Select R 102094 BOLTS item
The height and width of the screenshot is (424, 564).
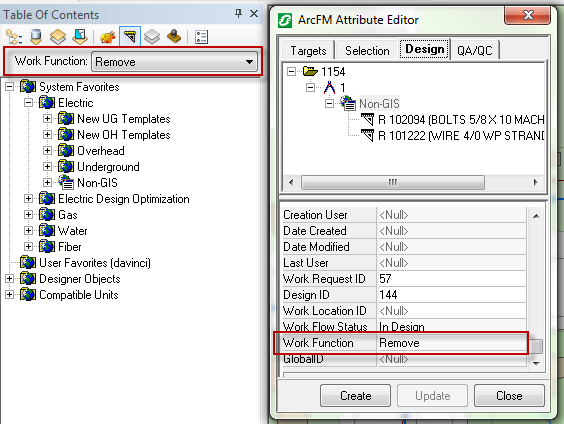click(461, 119)
